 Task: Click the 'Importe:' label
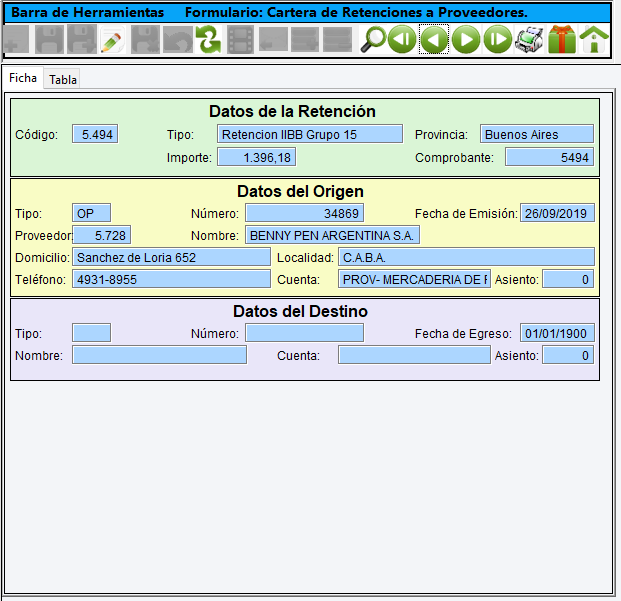pos(189,158)
